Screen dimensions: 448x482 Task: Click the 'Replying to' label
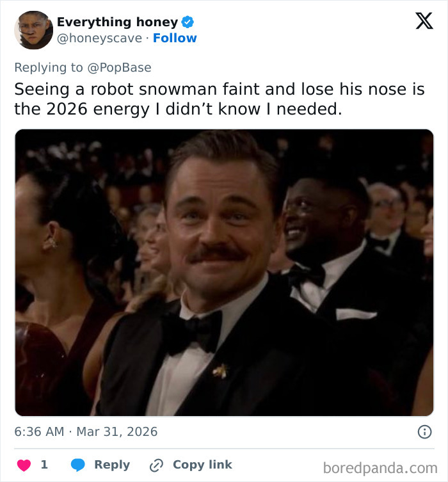[x=49, y=67]
